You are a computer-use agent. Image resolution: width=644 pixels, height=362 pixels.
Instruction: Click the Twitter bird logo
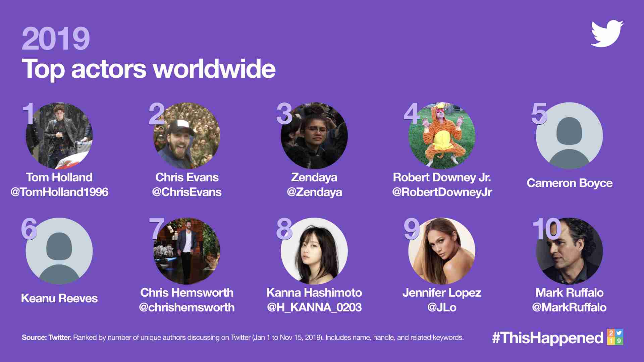click(607, 34)
